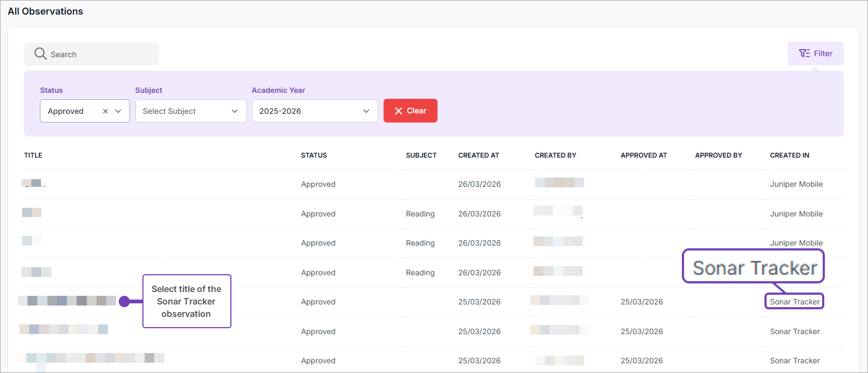
Task: Click the highlighted Sonar Tracker cell
Action: pos(794,302)
